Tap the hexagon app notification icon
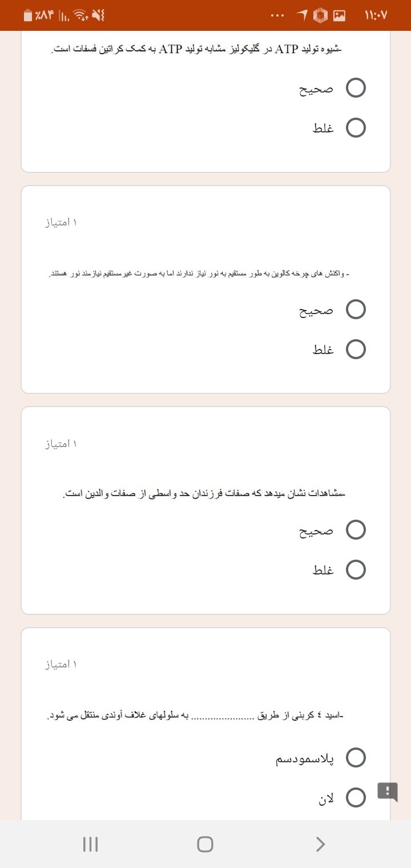 321,15
